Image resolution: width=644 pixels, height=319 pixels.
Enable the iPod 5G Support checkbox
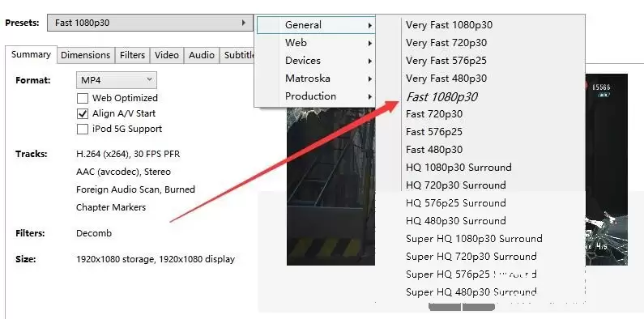click(83, 129)
